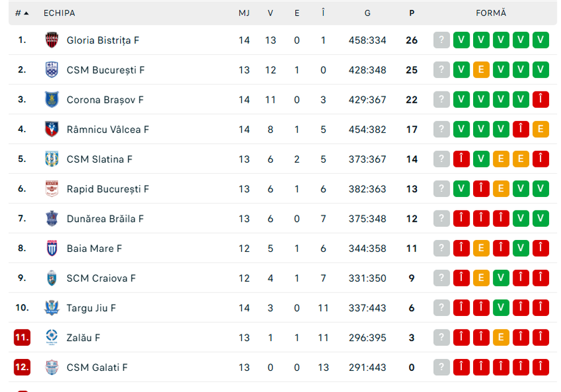
Task: Click the SCM Craiova F club crest
Action: point(52,278)
